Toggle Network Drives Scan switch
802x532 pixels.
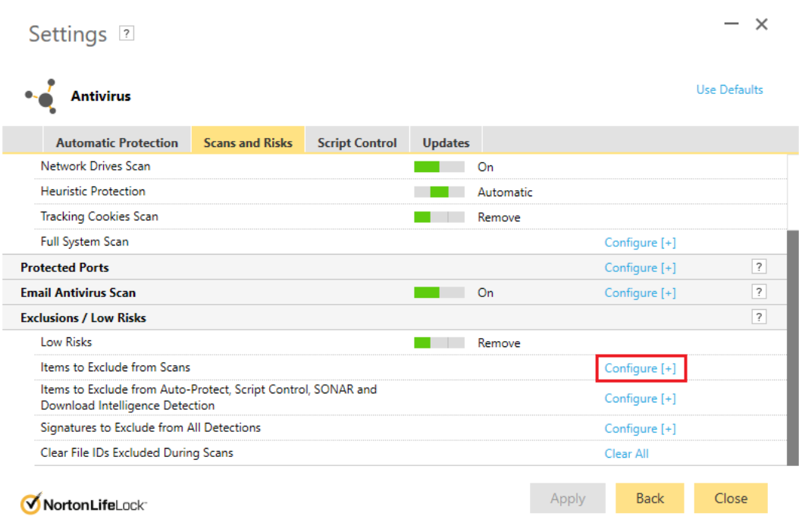[439, 167]
